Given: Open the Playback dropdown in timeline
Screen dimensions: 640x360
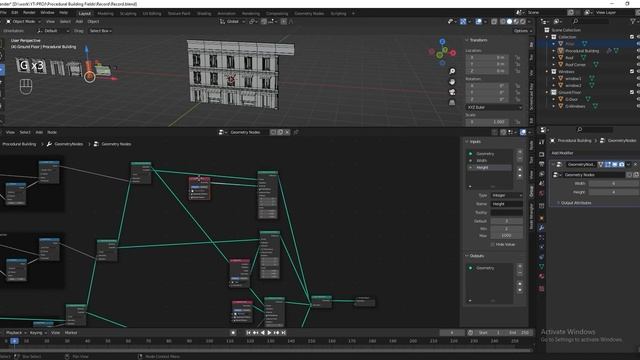Looking at the screenshot, I should (x=16, y=333).
